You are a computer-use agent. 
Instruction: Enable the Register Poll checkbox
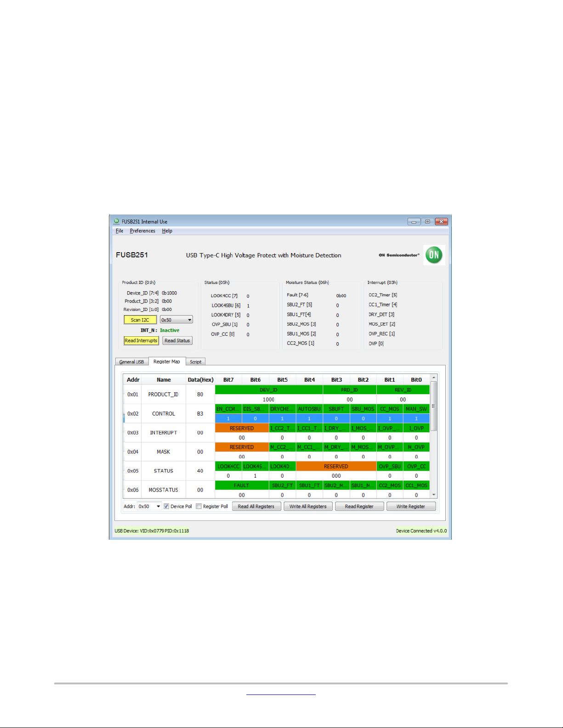coord(199,506)
